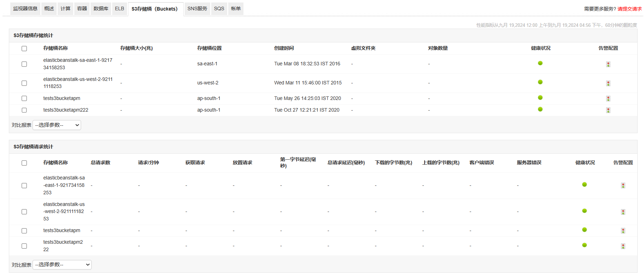Click 总请求数 column header
The width and height of the screenshot is (644, 278).
click(100, 162)
